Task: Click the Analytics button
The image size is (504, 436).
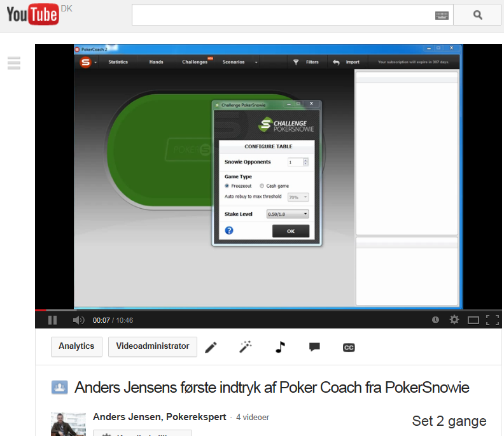Action: (x=76, y=346)
